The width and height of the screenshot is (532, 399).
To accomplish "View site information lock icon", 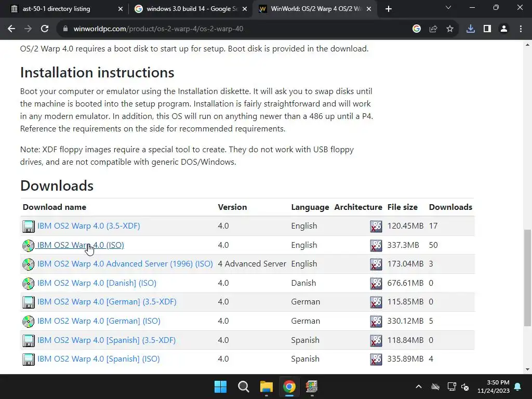I will coord(65,29).
